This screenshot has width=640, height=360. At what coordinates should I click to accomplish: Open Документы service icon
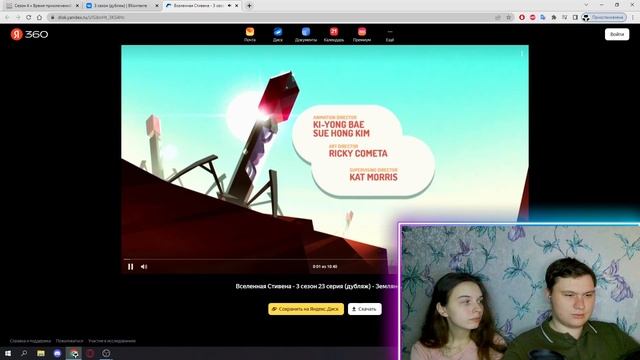click(306, 35)
